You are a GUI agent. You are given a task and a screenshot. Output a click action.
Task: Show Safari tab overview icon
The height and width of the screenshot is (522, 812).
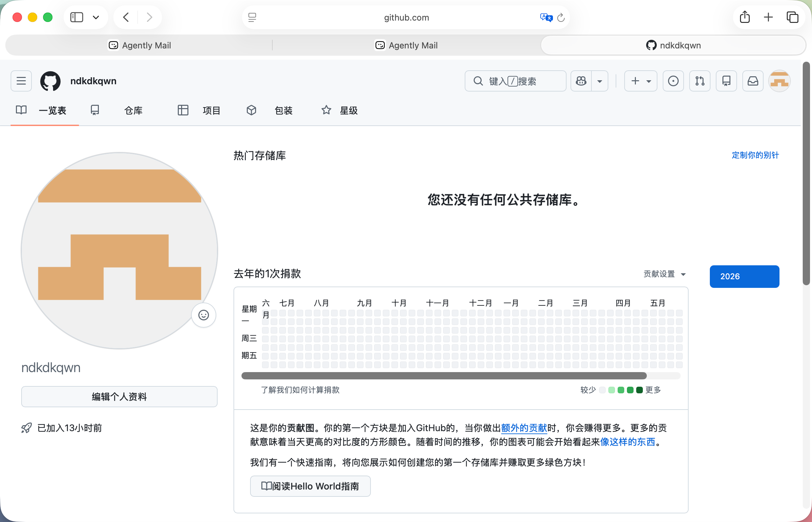coord(793,17)
